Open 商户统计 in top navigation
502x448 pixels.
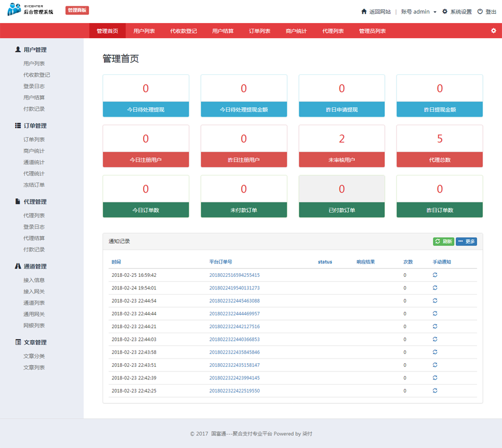[x=296, y=31]
